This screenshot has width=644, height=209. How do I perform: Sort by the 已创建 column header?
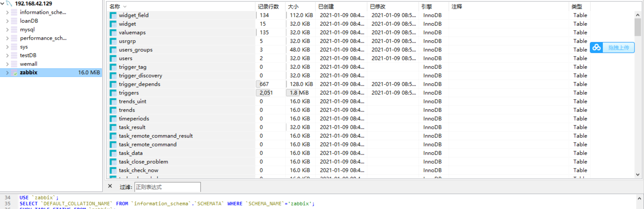click(341, 7)
